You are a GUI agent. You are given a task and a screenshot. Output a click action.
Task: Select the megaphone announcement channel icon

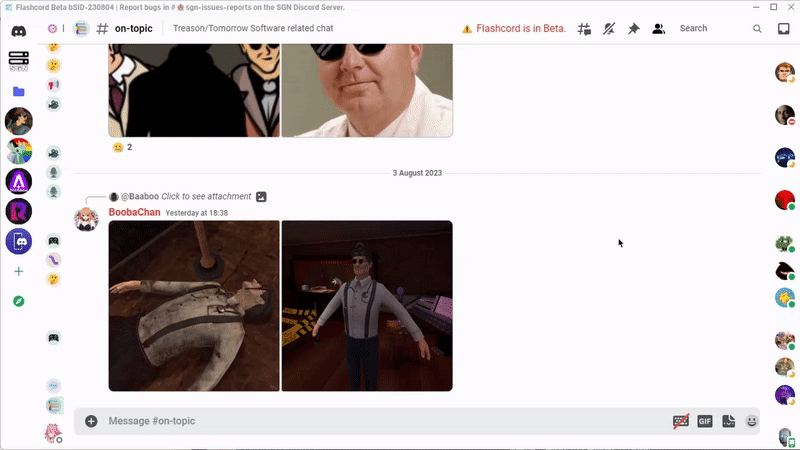54,85
